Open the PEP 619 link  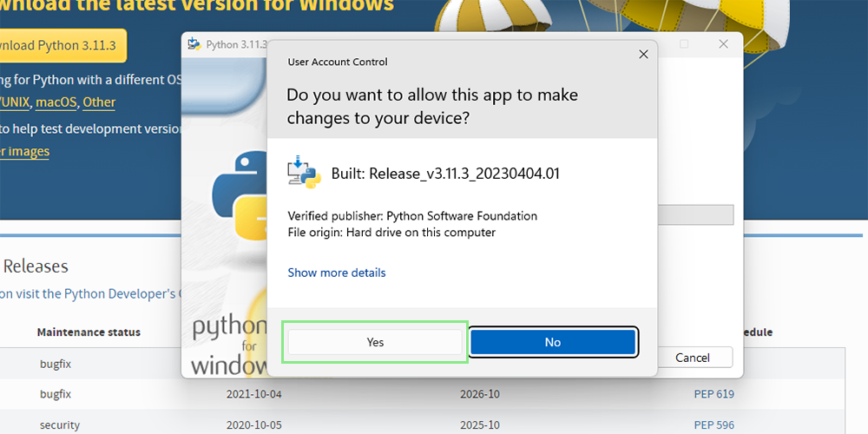714,394
